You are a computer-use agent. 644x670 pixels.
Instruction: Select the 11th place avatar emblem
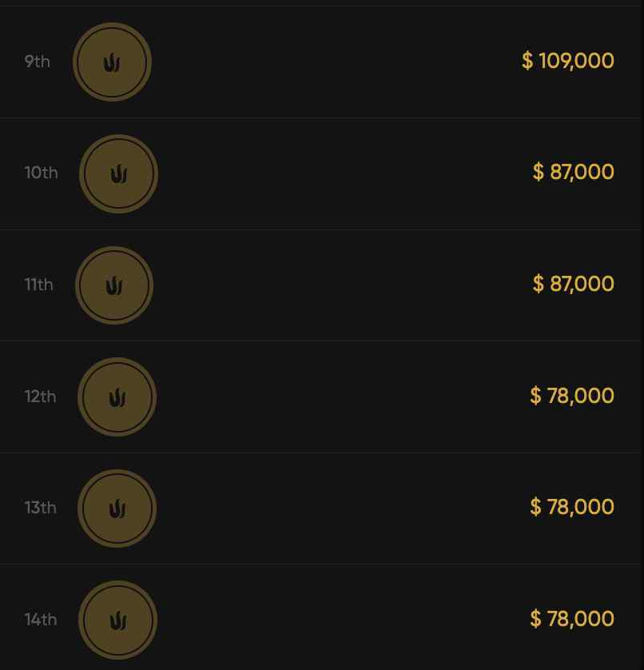click(114, 285)
